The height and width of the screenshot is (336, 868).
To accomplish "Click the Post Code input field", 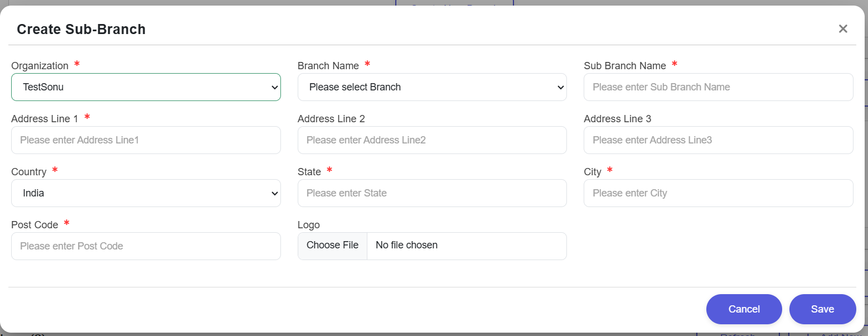I will tap(146, 246).
